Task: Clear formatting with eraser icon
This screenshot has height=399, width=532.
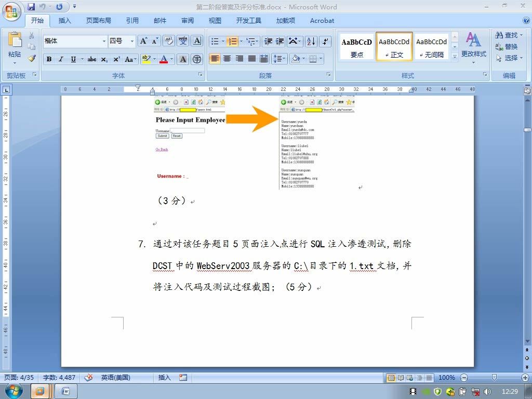Action: pos(169,41)
